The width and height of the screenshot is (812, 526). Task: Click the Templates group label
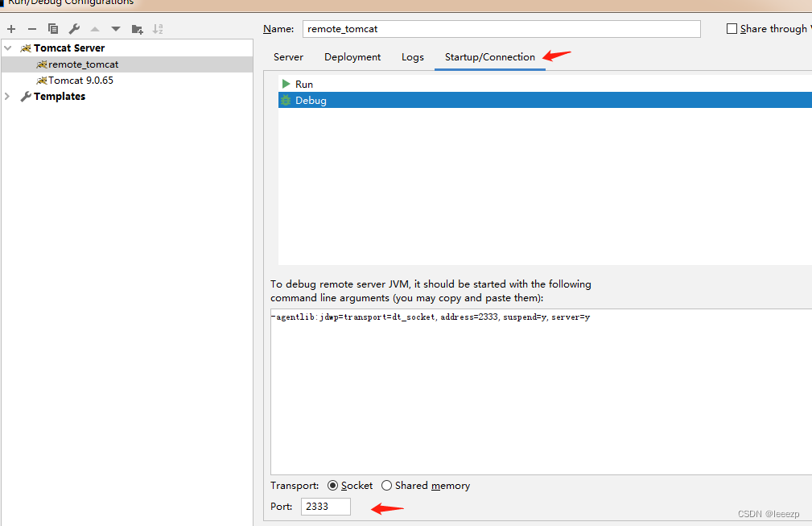pyautogui.click(x=60, y=97)
